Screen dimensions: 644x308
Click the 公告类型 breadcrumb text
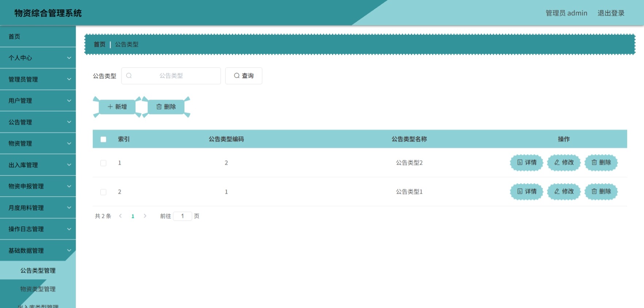pos(127,44)
